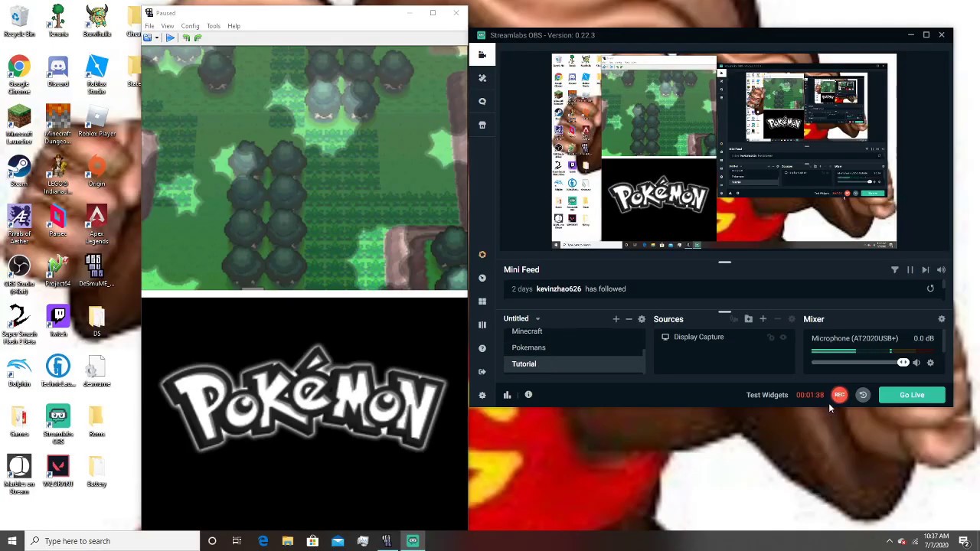The width and height of the screenshot is (980, 551).
Task: Open View menu in DeSmuME window
Action: point(167,26)
